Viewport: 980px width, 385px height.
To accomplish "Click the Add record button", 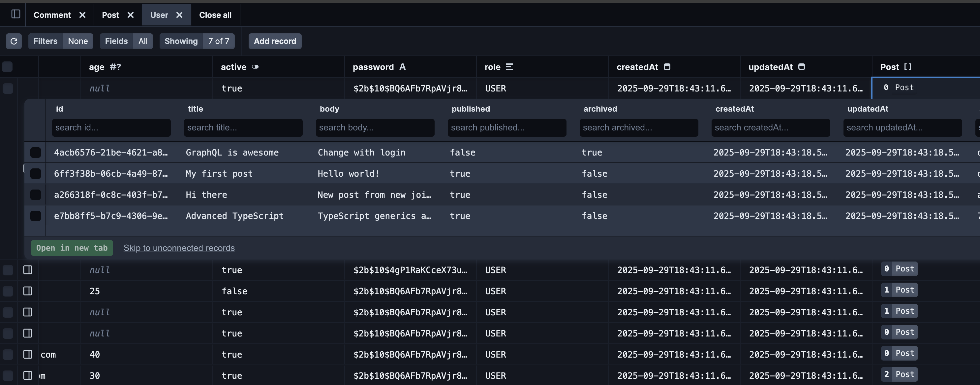I will click(x=275, y=41).
